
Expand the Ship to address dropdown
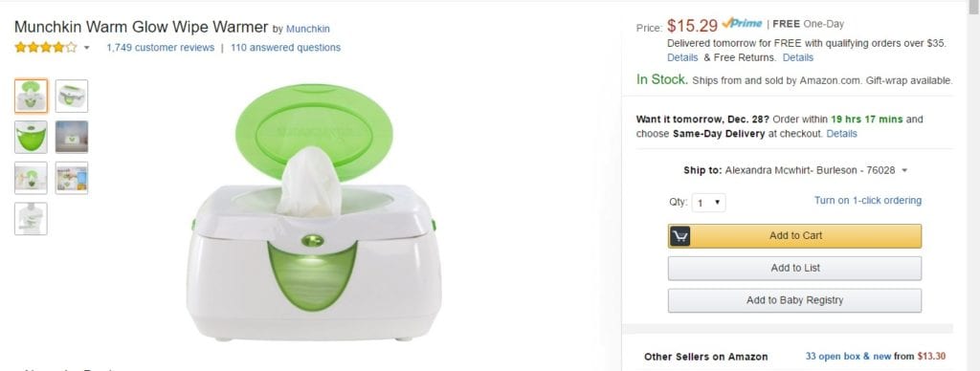point(904,170)
